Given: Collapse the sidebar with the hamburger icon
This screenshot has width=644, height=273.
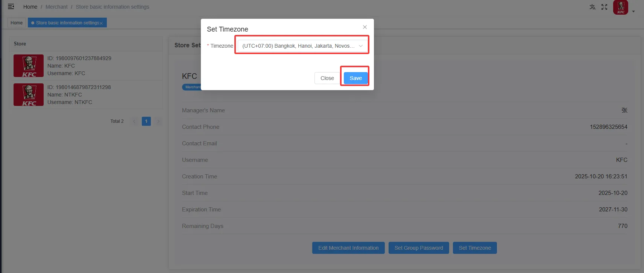Looking at the screenshot, I should tap(11, 6).
